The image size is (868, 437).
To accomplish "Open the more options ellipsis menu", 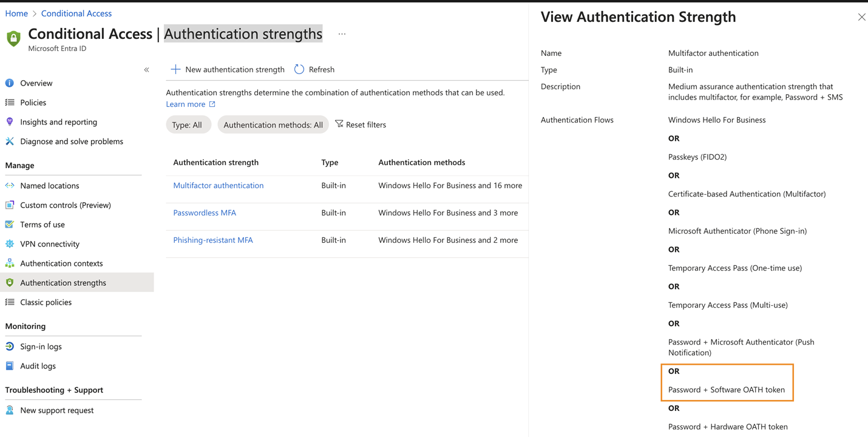I will point(342,34).
